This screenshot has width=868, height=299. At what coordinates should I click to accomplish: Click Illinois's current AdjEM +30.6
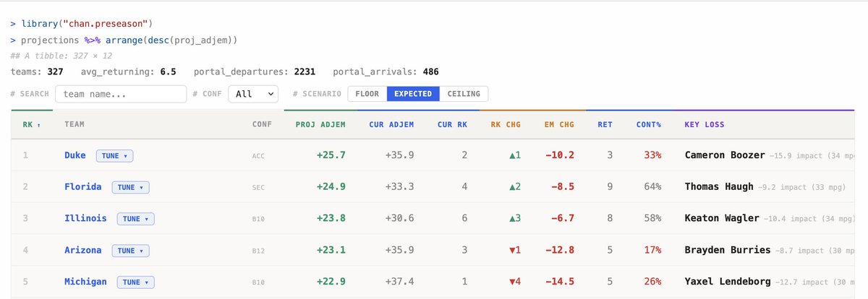click(x=400, y=218)
